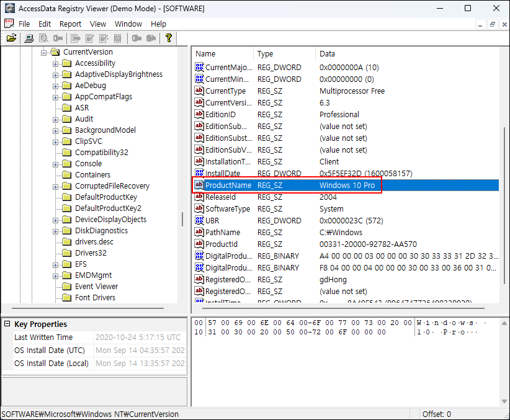Click the values list vertical scrollbar

pyautogui.click(x=504, y=205)
